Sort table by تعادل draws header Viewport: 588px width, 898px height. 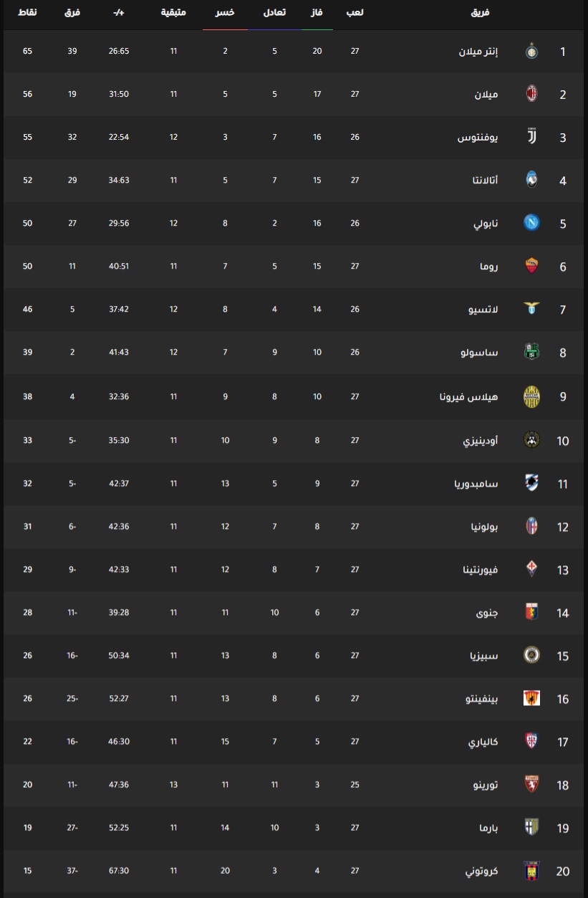point(274,14)
